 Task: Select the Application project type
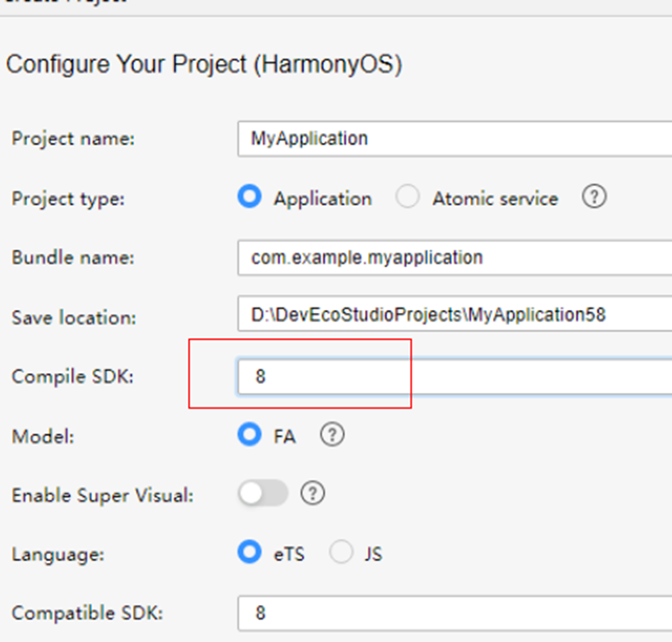tap(250, 198)
